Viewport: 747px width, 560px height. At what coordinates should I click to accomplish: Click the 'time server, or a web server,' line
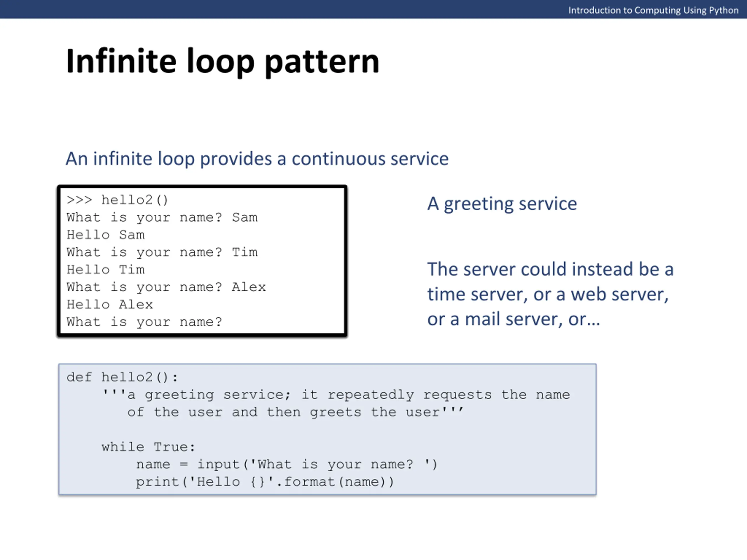548,294
